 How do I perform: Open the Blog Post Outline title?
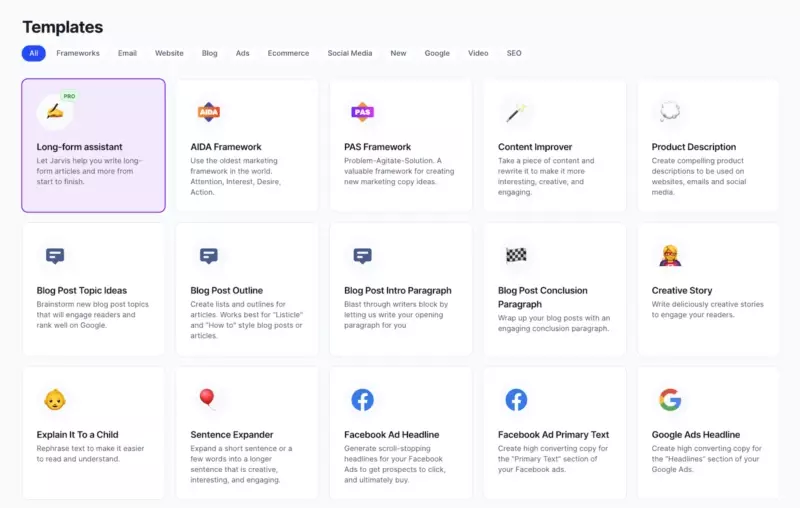[227, 291]
